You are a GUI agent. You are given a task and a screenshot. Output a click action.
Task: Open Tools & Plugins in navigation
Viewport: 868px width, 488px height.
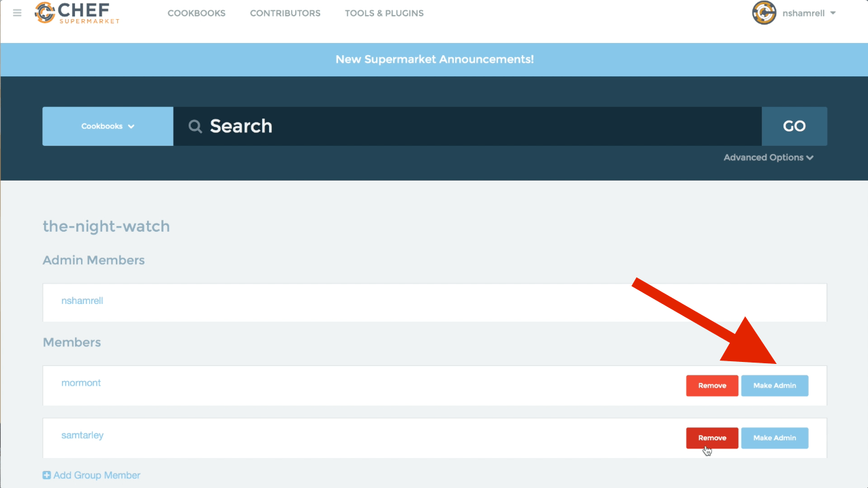click(384, 13)
